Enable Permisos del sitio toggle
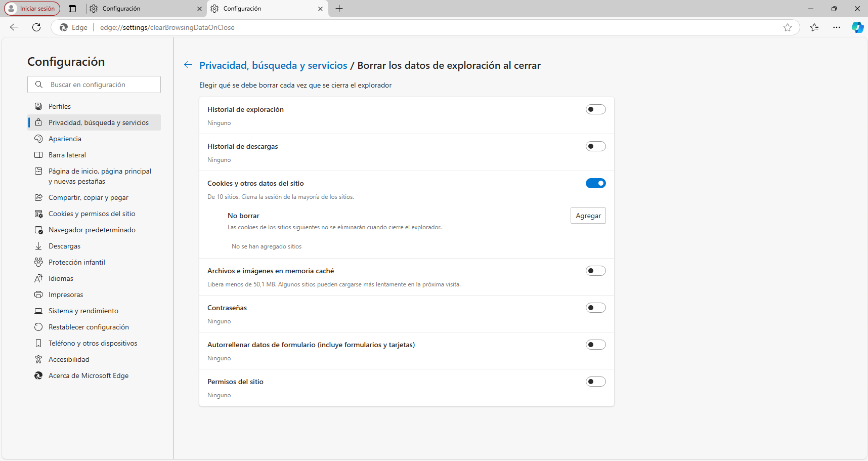Screen dimensions: 868x461 (x=596, y=382)
